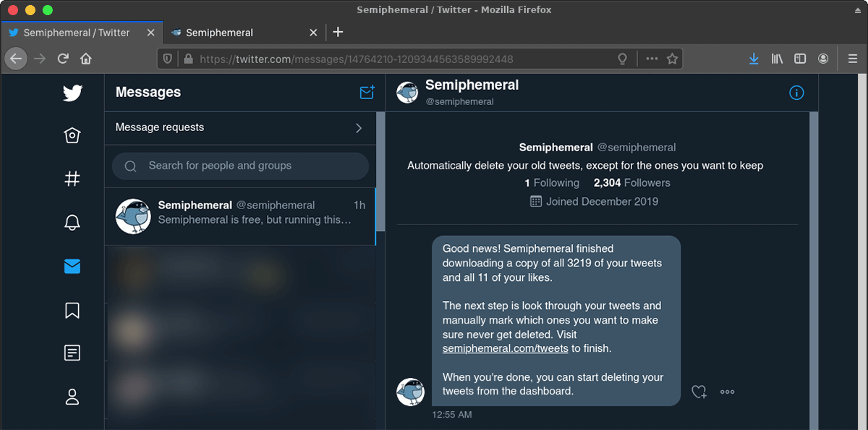The image size is (868, 430).
Task: Click the Search for people and groups field
Action: pos(240,166)
